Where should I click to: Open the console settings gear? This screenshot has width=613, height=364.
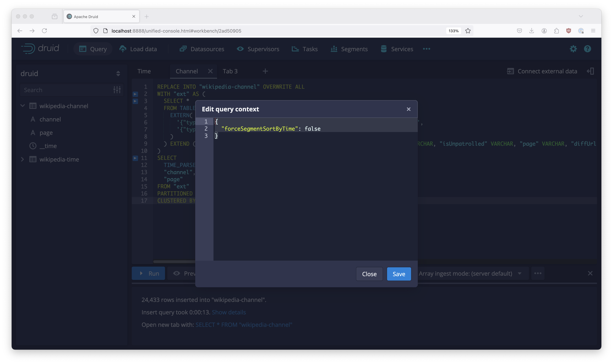point(573,49)
